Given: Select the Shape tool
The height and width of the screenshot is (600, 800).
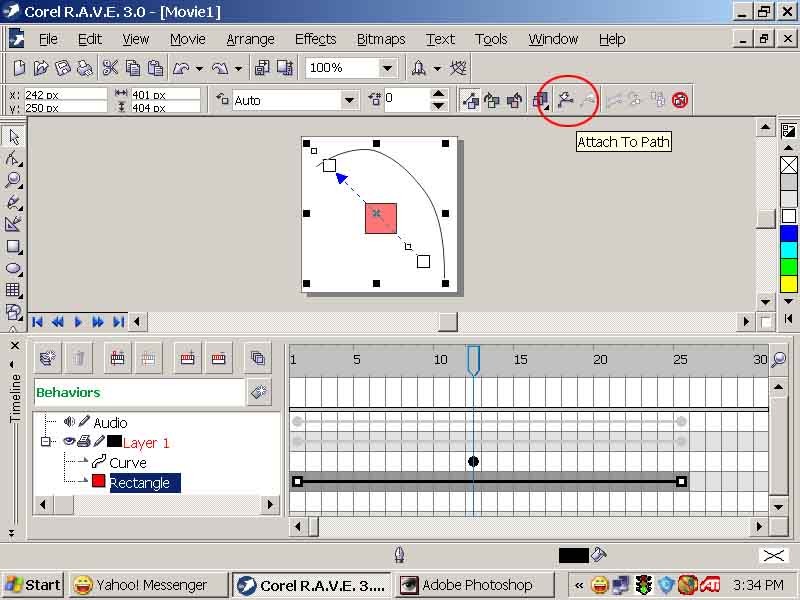Looking at the screenshot, I should [13, 158].
